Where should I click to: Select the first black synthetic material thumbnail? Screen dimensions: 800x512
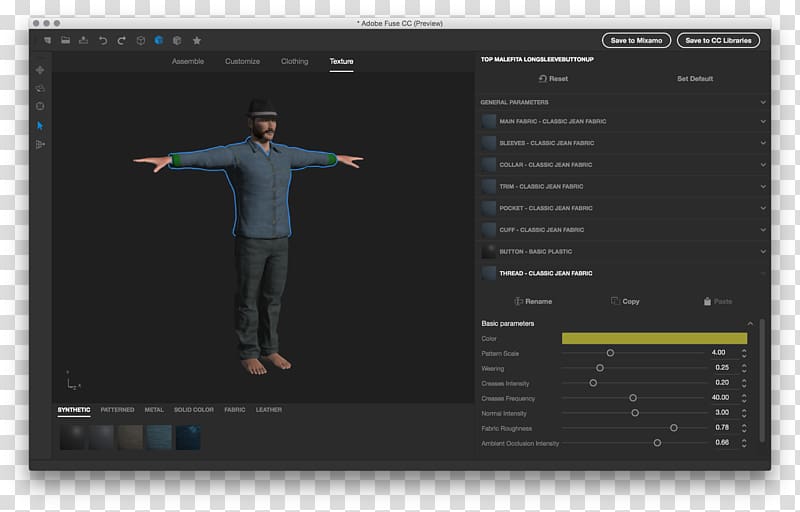click(72, 438)
